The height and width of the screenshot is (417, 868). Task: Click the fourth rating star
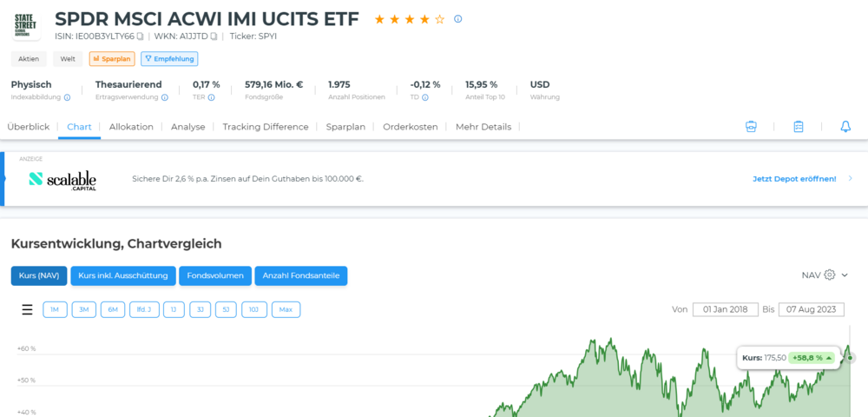424,19
